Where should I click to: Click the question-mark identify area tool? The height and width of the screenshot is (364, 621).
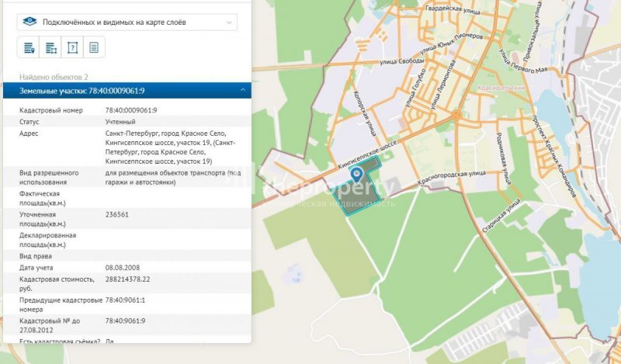pyautogui.click(x=72, y=48)
